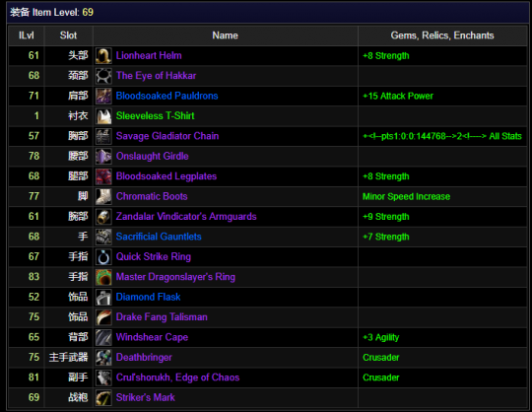Open the Striker's Mark link
Screen dimensions: 532x412
[146, 397]
